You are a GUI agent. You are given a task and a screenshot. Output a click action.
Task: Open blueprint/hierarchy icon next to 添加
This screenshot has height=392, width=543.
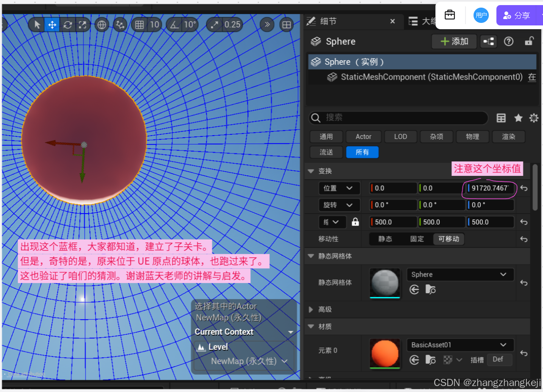coord(489,42)
